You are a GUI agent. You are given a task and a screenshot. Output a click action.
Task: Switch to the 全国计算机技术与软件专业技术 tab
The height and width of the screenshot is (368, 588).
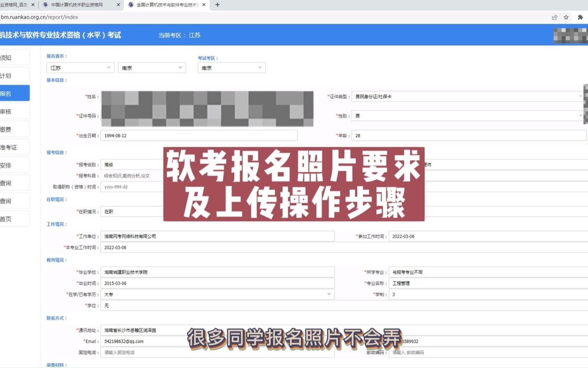(x=167, y=5)
